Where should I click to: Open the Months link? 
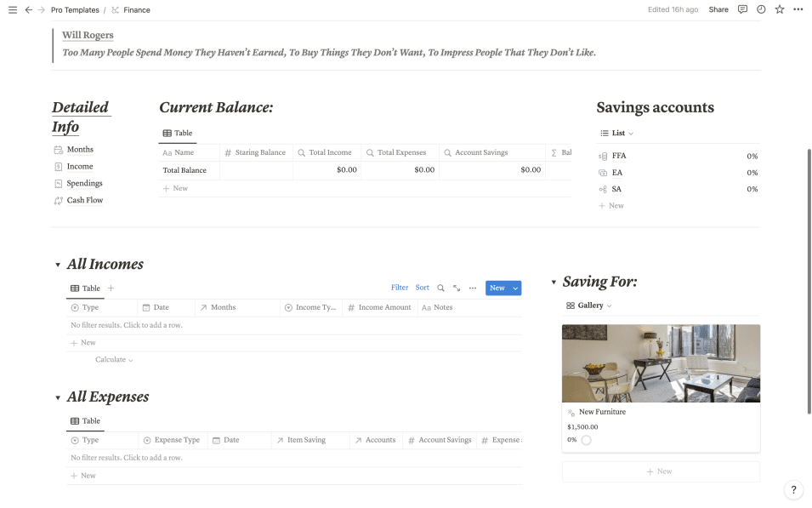pos(80,150)
